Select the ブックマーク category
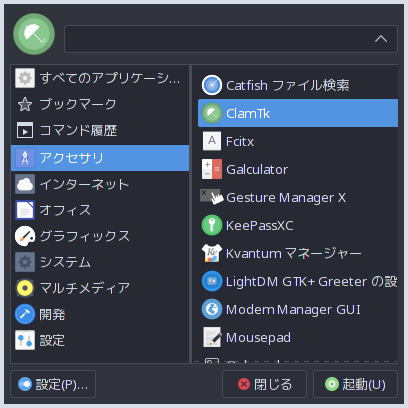 click(100, 104)
